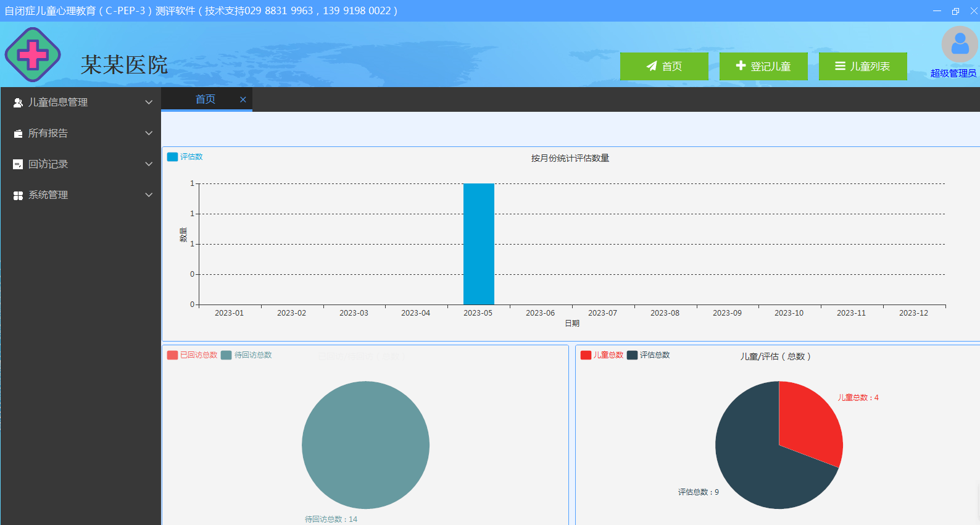This screenshot has height=525, width=980.
Task: Open the 超级管理员 account link
Action: click(x=953, y=73)
